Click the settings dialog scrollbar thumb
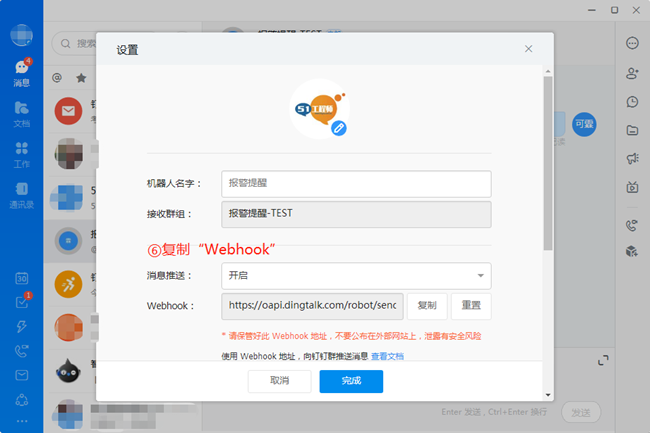 click(x=548, y=163)
